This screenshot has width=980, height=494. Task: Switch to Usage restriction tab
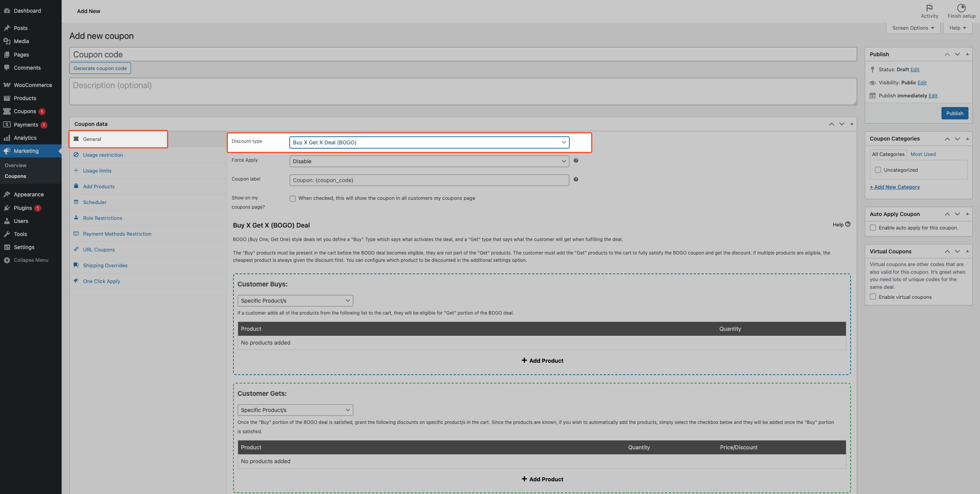(103, 155)
